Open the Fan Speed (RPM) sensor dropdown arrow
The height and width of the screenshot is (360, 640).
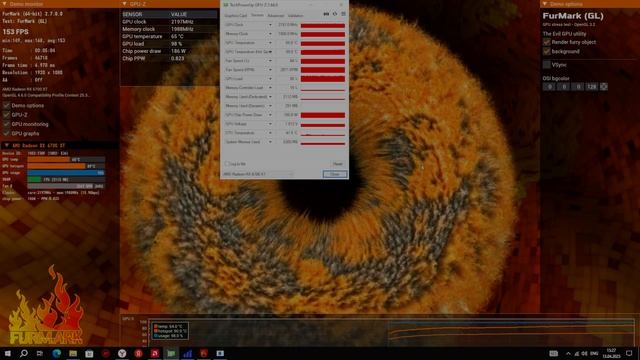pos(270,70)
